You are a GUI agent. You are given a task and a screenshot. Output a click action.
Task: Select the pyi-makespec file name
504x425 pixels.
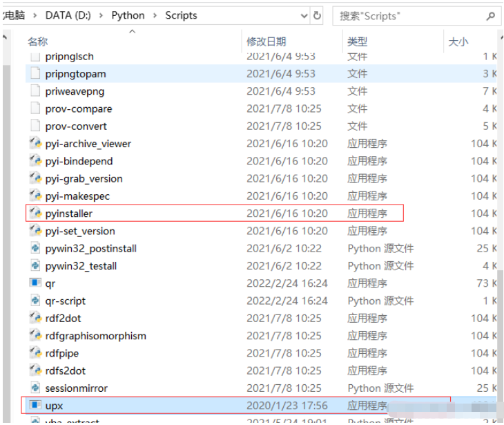(77, 196)
